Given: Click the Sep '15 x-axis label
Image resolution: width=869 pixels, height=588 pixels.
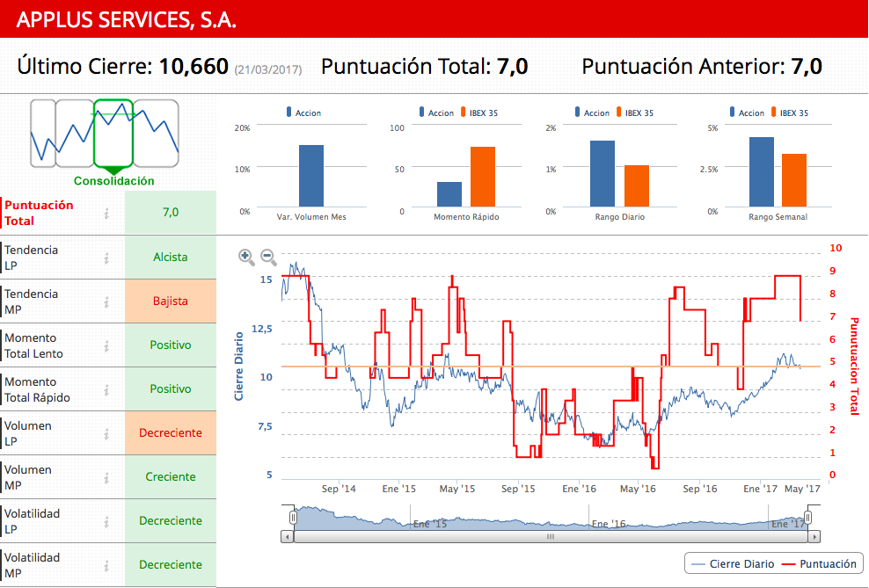Looking at the screenshot, I should (x=518, y=489).
